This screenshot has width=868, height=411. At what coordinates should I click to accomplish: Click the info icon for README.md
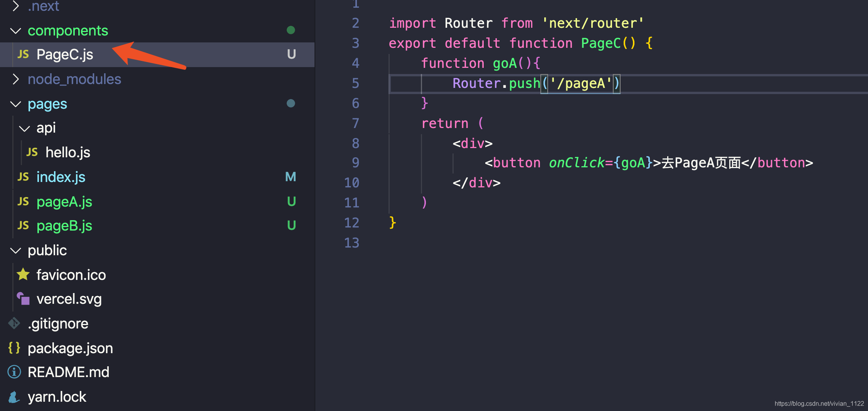pyautogui.click(x=14, y=372)
